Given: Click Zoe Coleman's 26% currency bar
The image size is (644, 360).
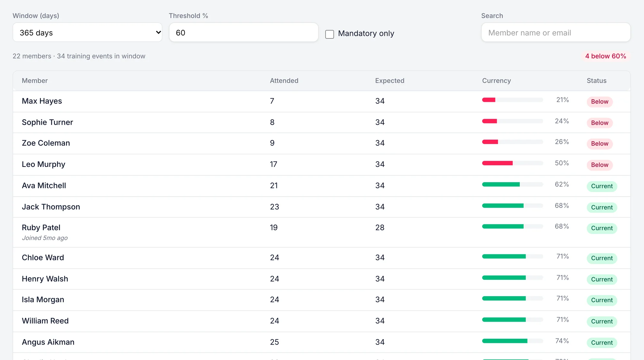Looking at the screenshot, I should tap(513, 142).
